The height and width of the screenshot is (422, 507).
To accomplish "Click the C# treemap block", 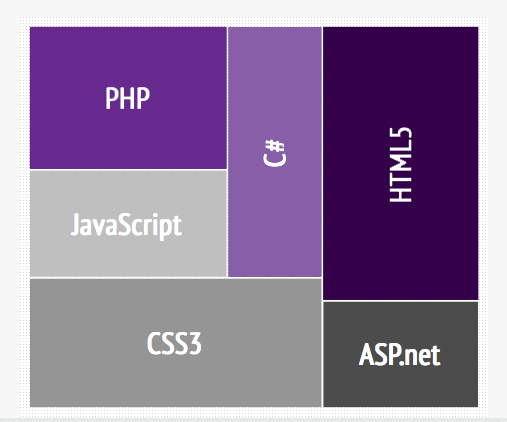I will (275, 152).
